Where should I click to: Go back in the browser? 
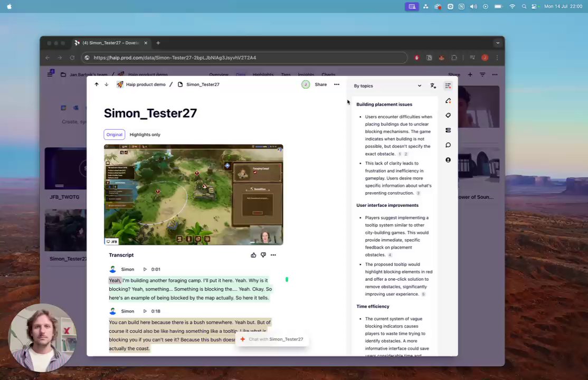tap(48, 58)
